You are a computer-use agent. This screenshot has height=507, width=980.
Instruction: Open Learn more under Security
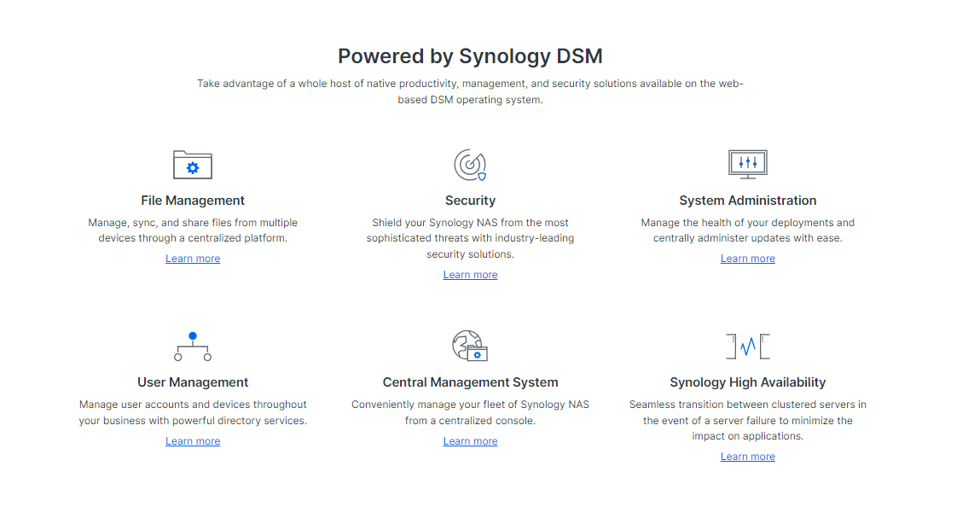[x=470, y=275]
